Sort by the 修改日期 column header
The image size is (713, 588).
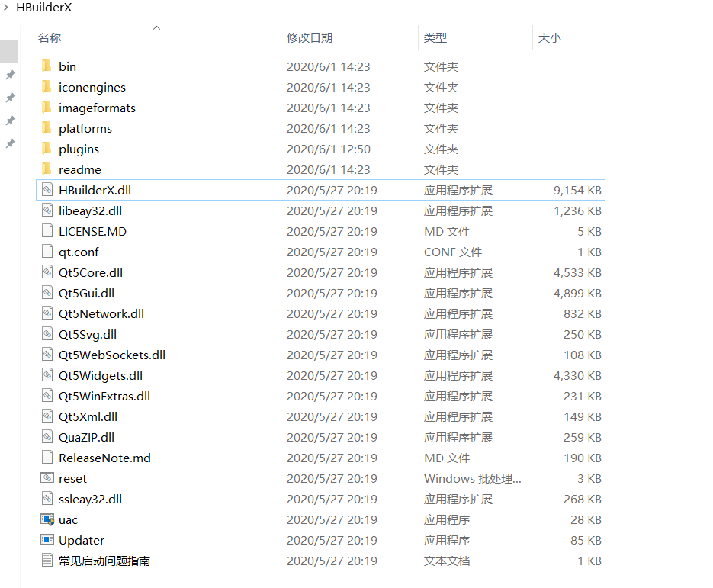(x=309, y=37)
